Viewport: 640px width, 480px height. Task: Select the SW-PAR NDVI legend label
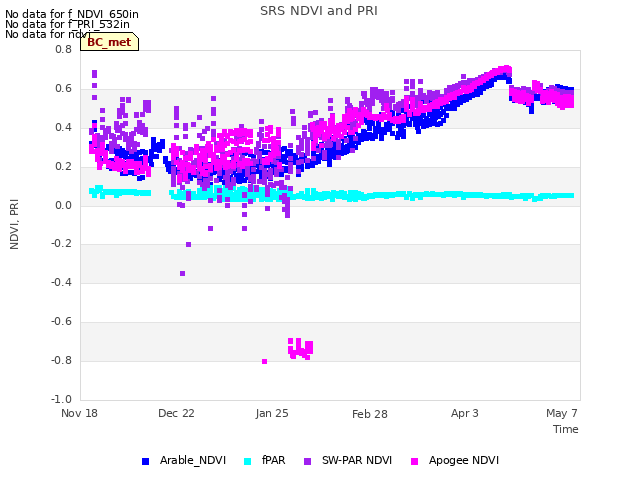(357, 460)
